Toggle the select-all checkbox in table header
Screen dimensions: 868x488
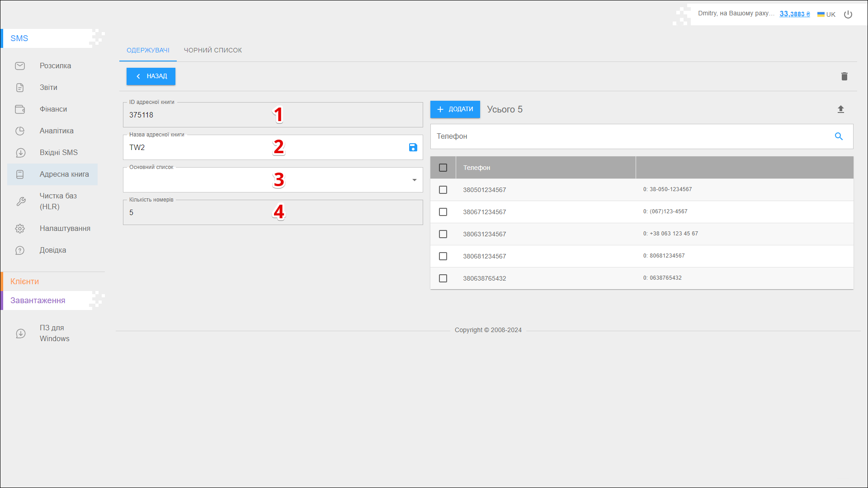point(443,168)
